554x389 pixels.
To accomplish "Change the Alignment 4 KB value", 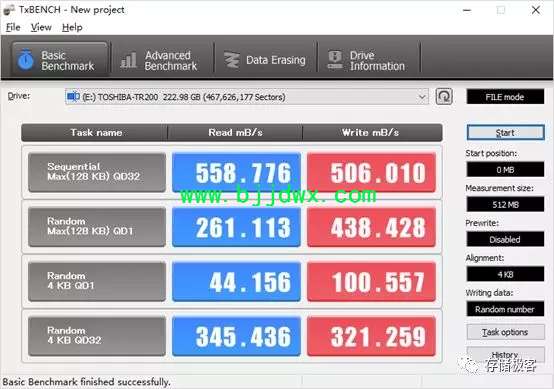I will pos(505,274).
